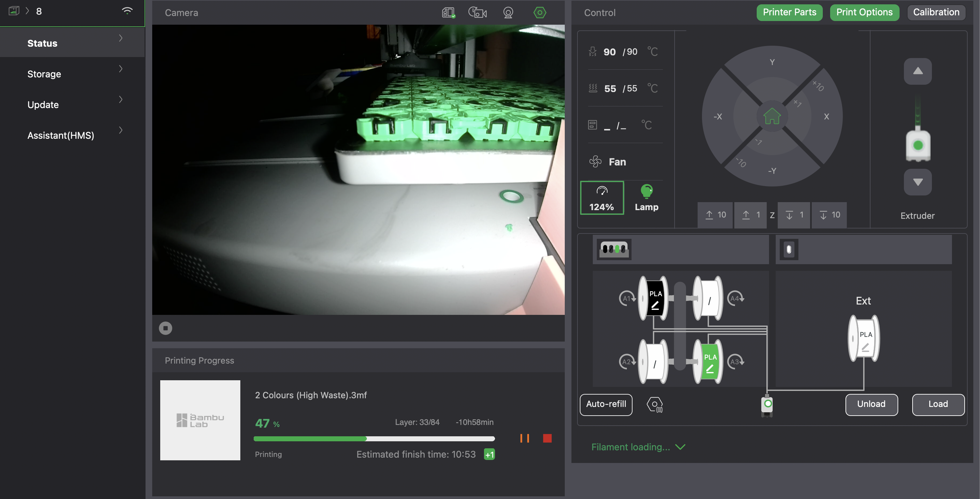Raise bed by 10 on Z axis

(715, 215)
